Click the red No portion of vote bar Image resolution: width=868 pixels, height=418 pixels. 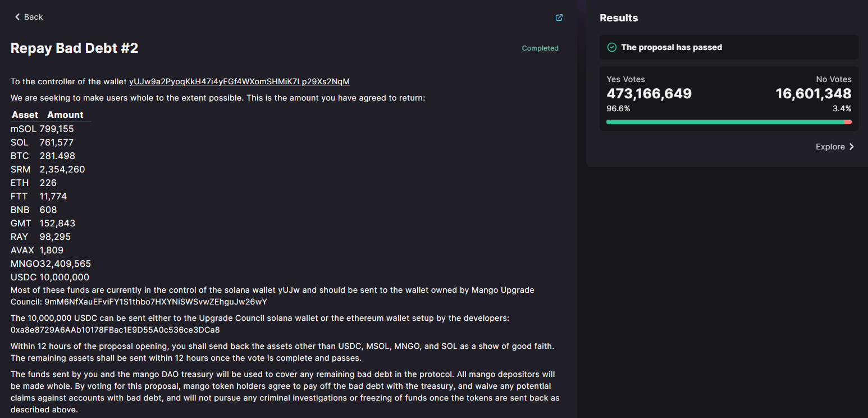pyautogui.click(x=848, y=122)
